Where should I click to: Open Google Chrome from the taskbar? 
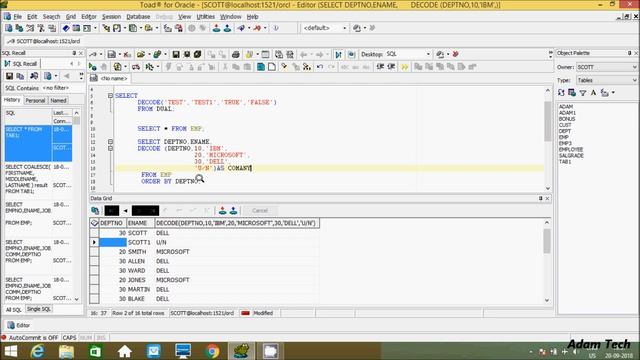pyautogui.click(x=212, y=351)
